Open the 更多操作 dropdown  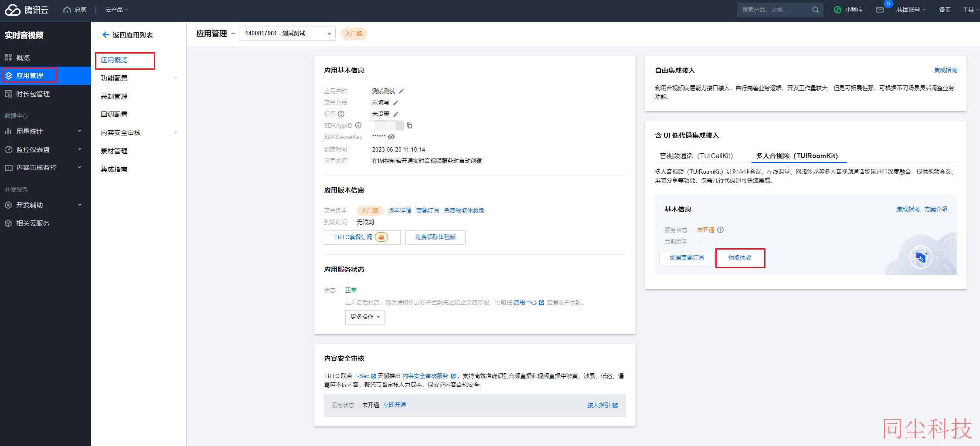[365, 317]
